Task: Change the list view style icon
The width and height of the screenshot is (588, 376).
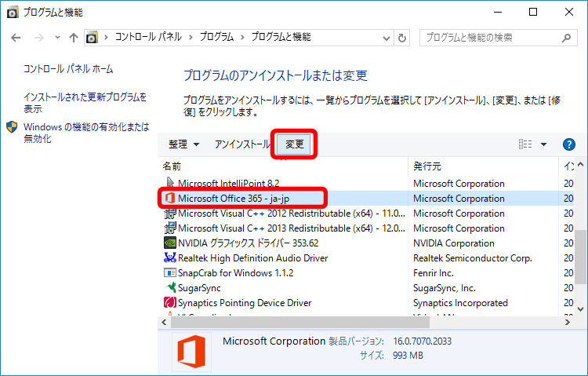Action: point(525,144)
